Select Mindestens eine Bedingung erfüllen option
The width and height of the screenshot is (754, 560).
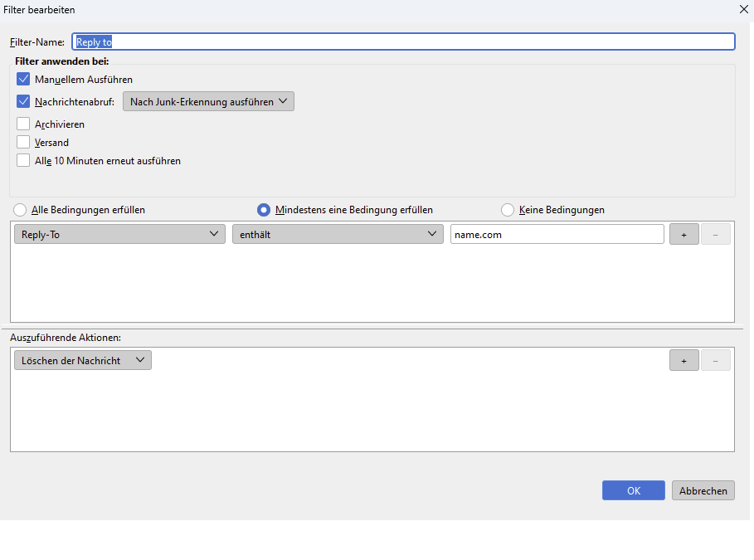264,210
